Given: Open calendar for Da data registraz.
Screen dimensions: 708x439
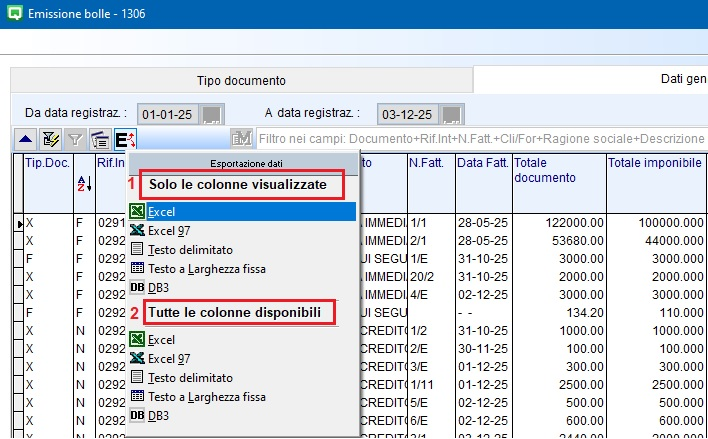Looking at the screenshot, I should pos(214,114).
